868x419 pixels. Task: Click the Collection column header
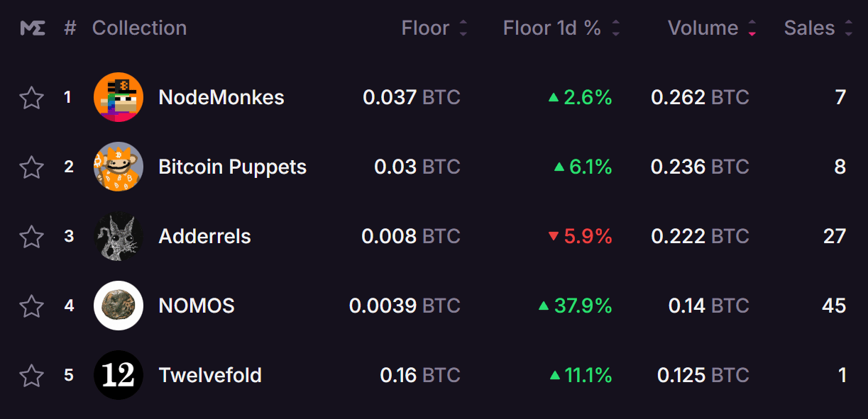(x=139, y=28)
